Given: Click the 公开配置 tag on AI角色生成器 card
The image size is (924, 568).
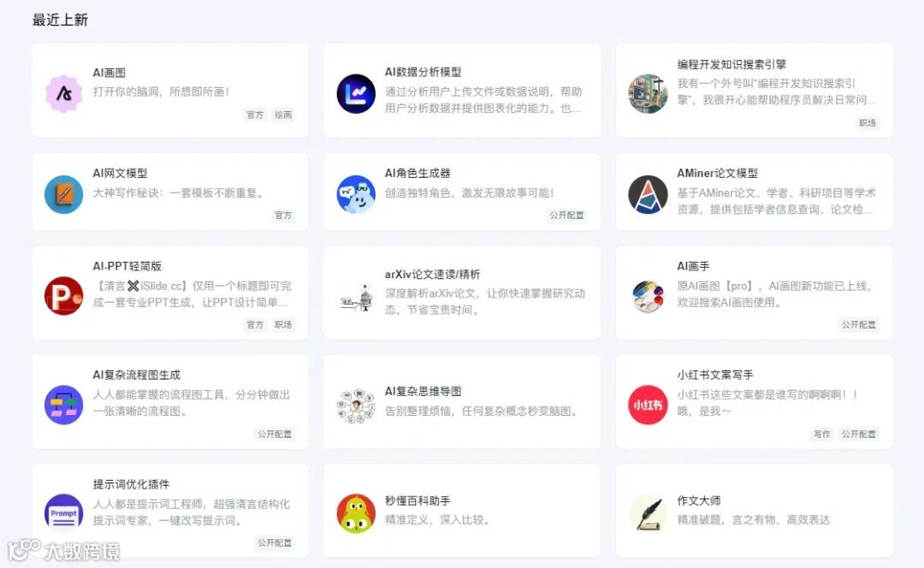Looking at the screenshot, I should (567, 215).
